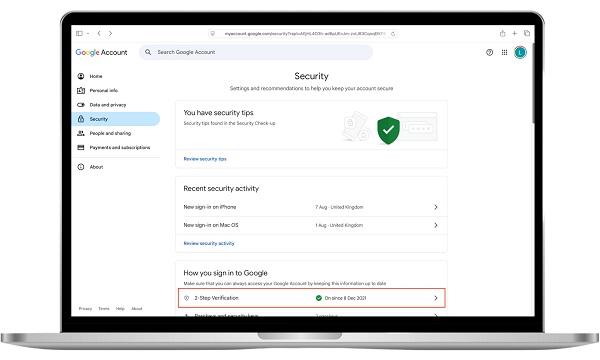Click the Data and privacy toggle icon
The height and width of the screenshot is (360, 600).
coord(81,105)
